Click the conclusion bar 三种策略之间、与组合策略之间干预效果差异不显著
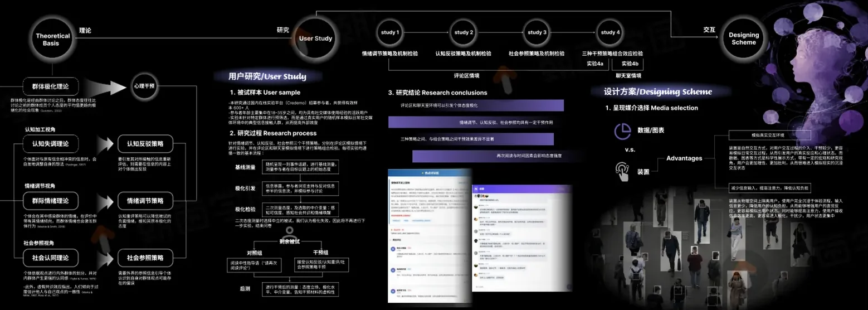This screenshot has width=868, height=310. point(471,139)
